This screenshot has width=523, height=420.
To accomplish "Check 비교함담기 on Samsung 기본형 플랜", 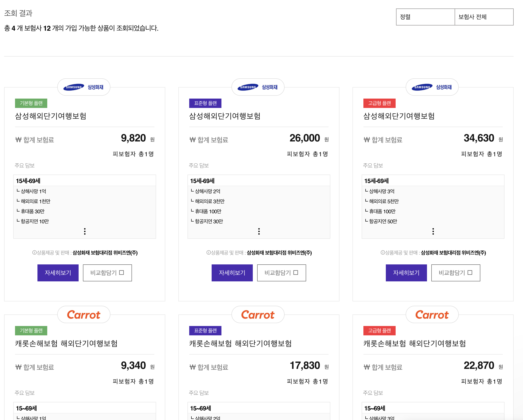I will 121,272.
